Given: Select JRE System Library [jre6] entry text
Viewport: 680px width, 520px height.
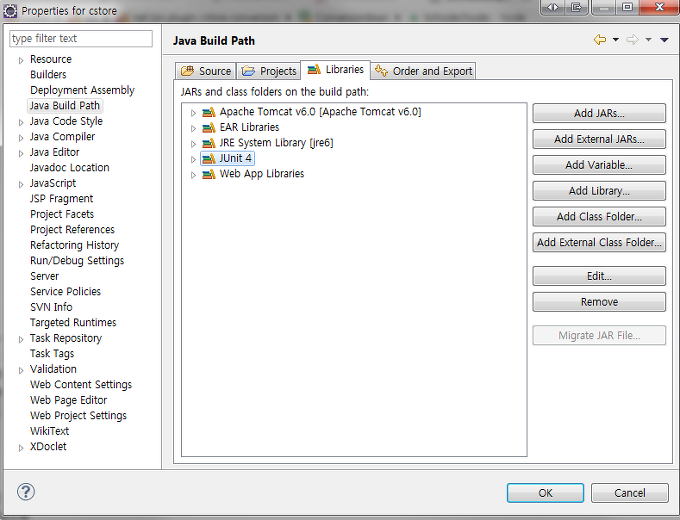Looking at the screenshot, I should pos(276,143).
